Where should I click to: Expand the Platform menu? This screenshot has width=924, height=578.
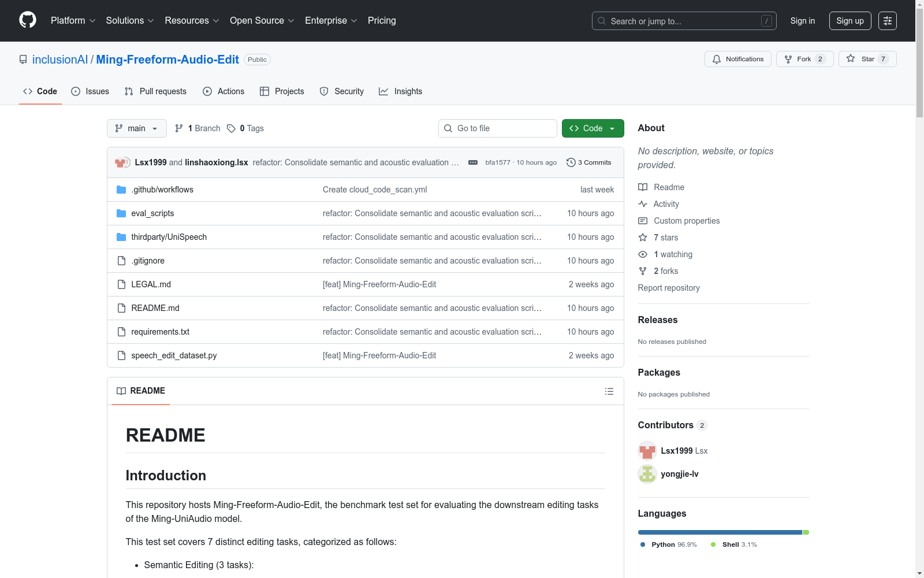point(73,21)
